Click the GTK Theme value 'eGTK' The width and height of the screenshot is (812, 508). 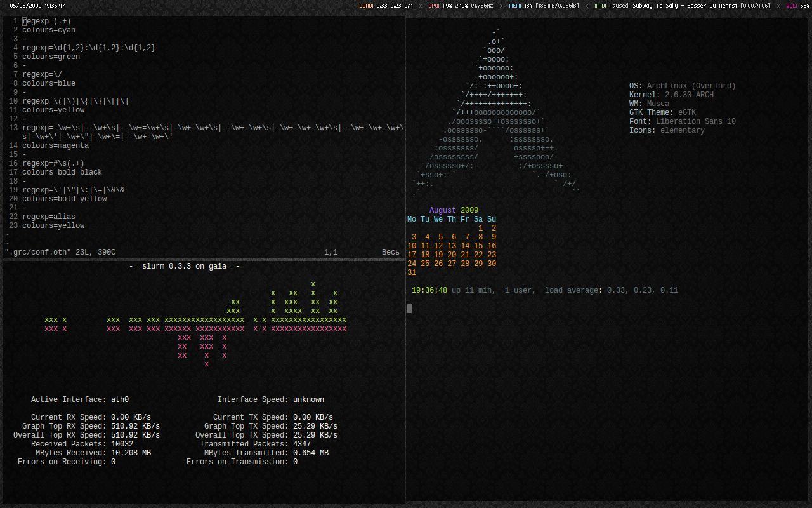point(687,112)
